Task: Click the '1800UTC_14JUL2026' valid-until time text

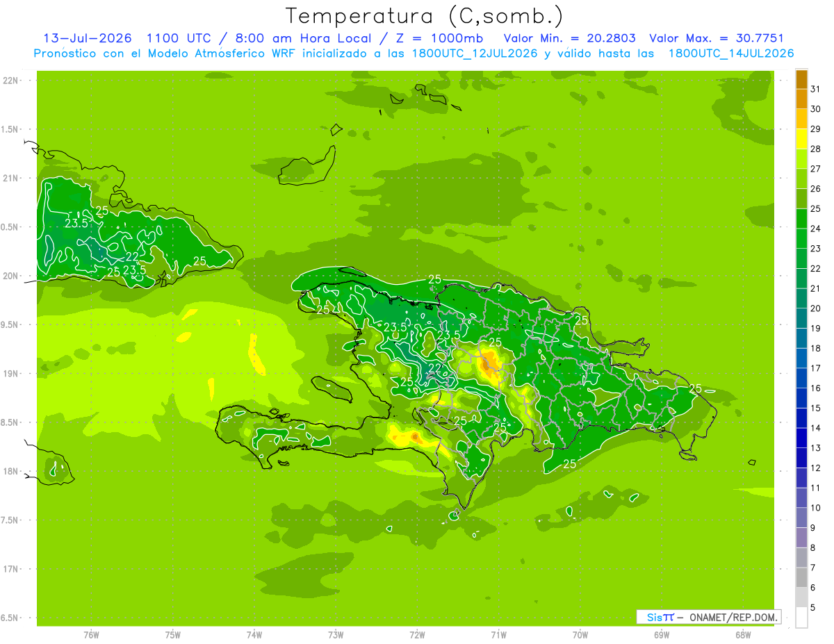Action: point(731,53)
